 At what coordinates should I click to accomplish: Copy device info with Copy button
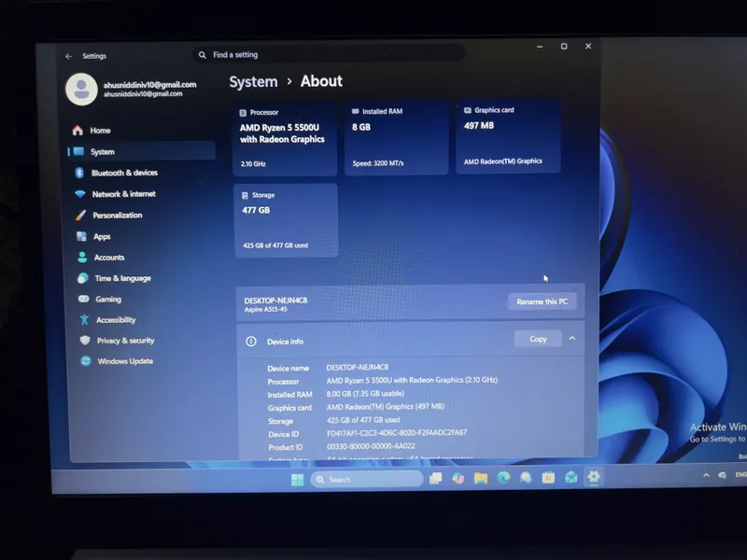click(539, 339)
